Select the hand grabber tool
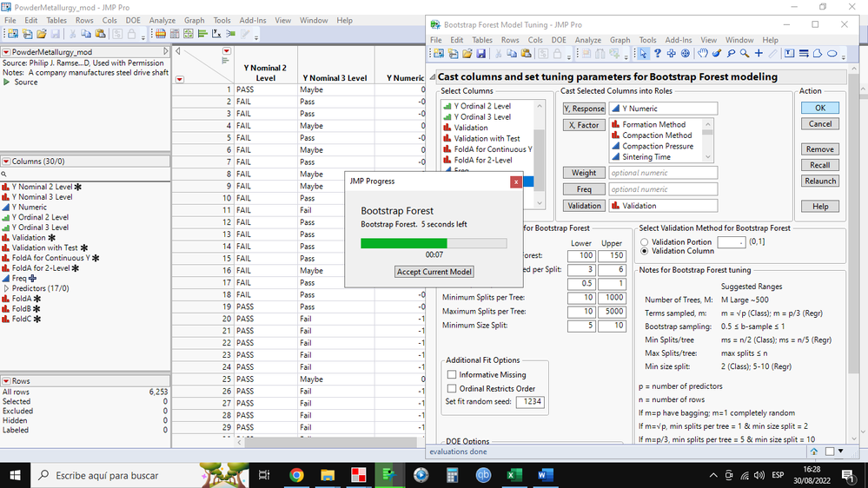Image resolution: width=868 pixels, height=488 pixels. 703,54
